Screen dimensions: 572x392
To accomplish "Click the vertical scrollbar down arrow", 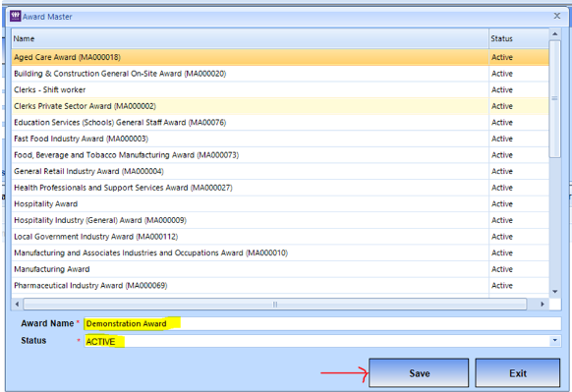I will point(555,292).
